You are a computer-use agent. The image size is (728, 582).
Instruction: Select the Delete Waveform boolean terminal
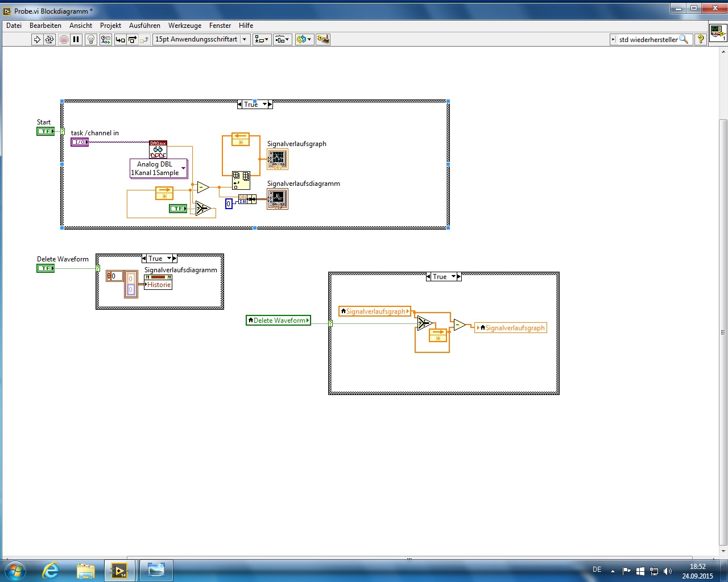(x=45, y=268)
